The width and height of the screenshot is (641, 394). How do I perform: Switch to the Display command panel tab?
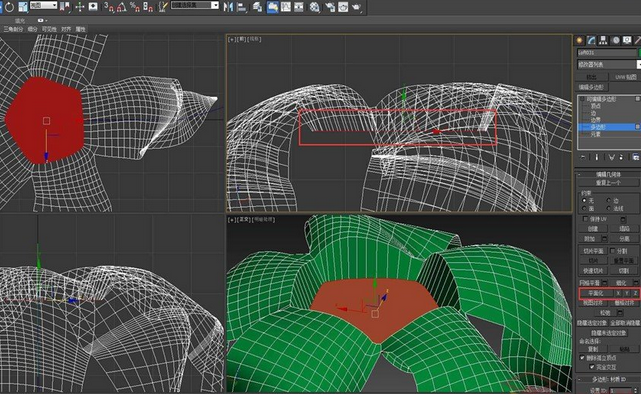coord(627,40)
